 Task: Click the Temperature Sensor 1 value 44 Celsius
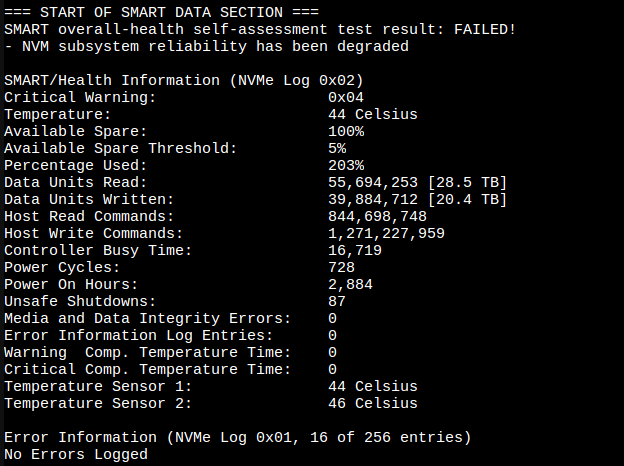pyautogui.click(x=373, y=386)
